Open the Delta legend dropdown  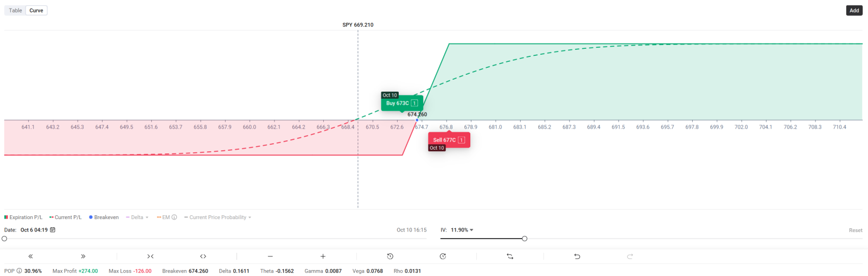pyautogui.click(x=137, y=217)
